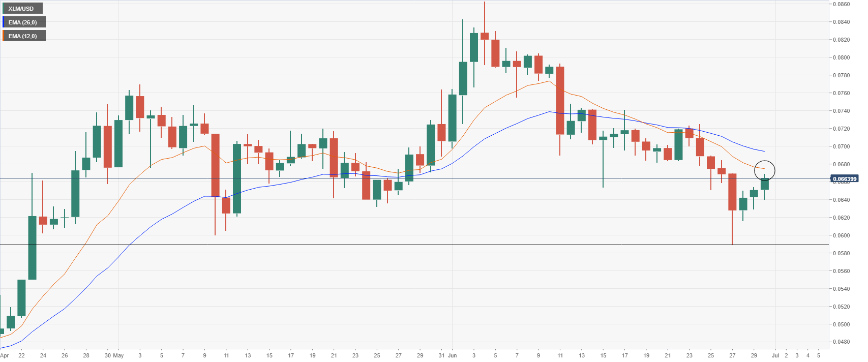Click the May date axis label
The width and height of the screenshot is (868, 362).
coord(118,355)
